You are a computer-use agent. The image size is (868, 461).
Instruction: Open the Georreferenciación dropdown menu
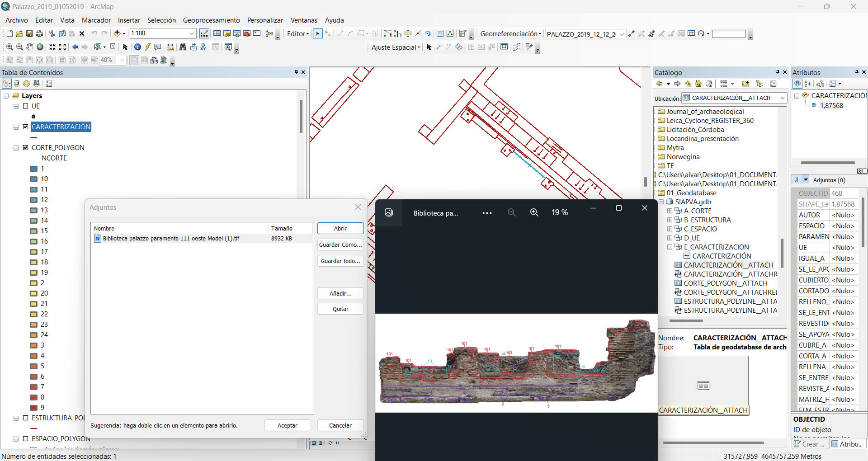tap(510, 34)
